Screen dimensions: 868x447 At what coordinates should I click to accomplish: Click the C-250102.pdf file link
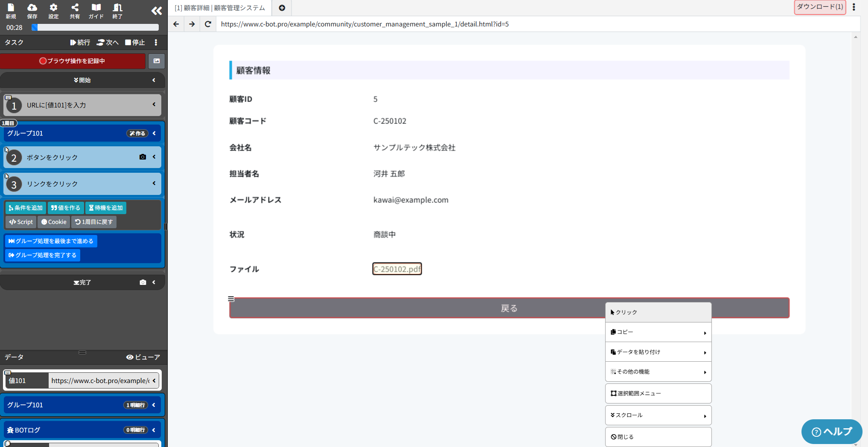(x=397, y=269)
